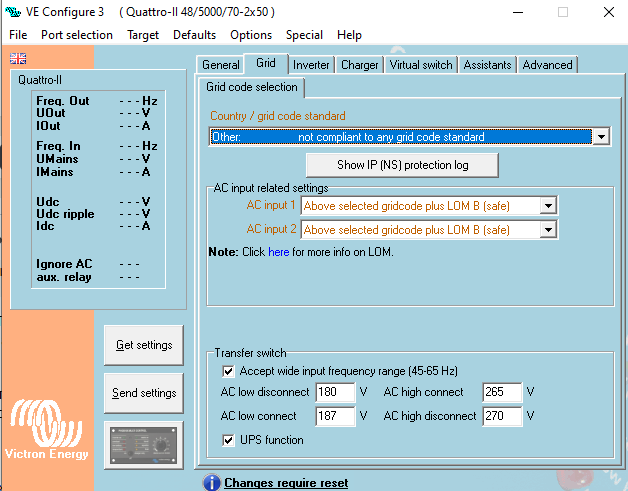Image resolution: width=628 pixels, height=491 pixels.
Task: Click the AC high disconnect voltage field
Action: (502, 416)
